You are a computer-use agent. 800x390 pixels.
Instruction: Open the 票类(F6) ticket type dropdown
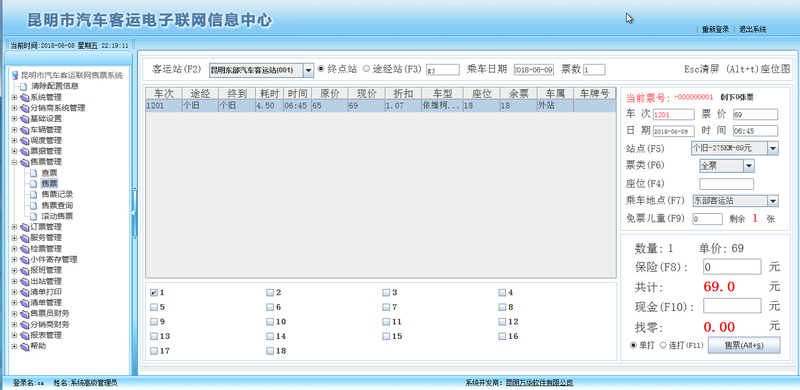[x=749, y=166]
